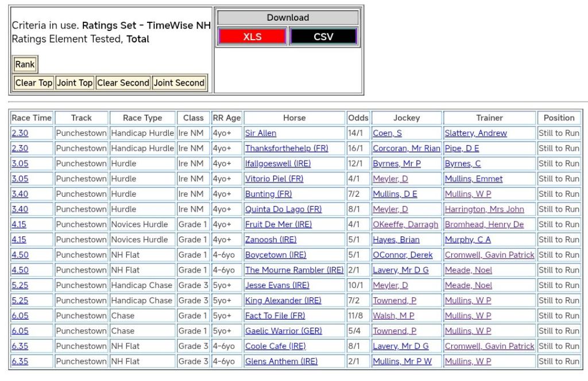Open trainer Slattery, Andrew link

[x=475, y=133]
